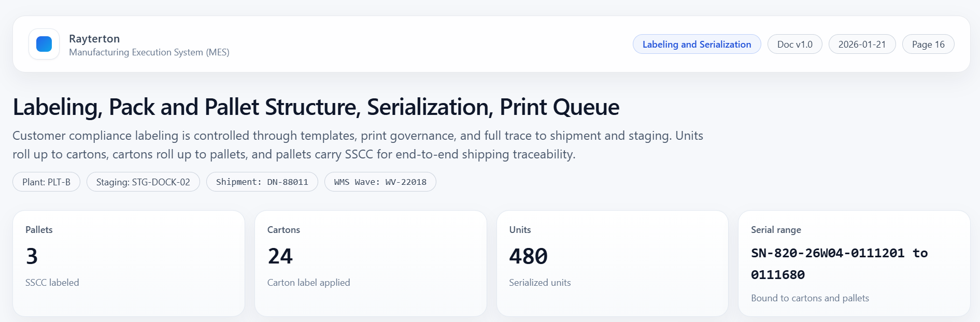Click the Carton label applied caption

click(x=308, y=283)
